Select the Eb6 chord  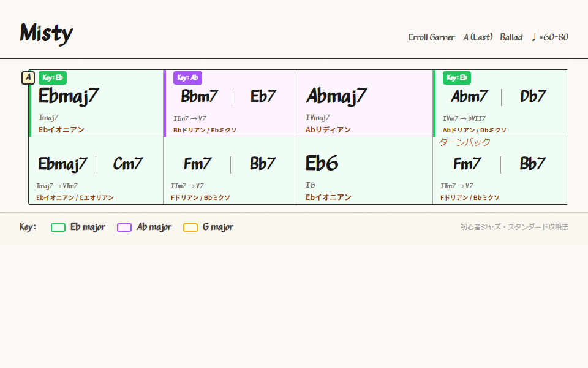322,163
